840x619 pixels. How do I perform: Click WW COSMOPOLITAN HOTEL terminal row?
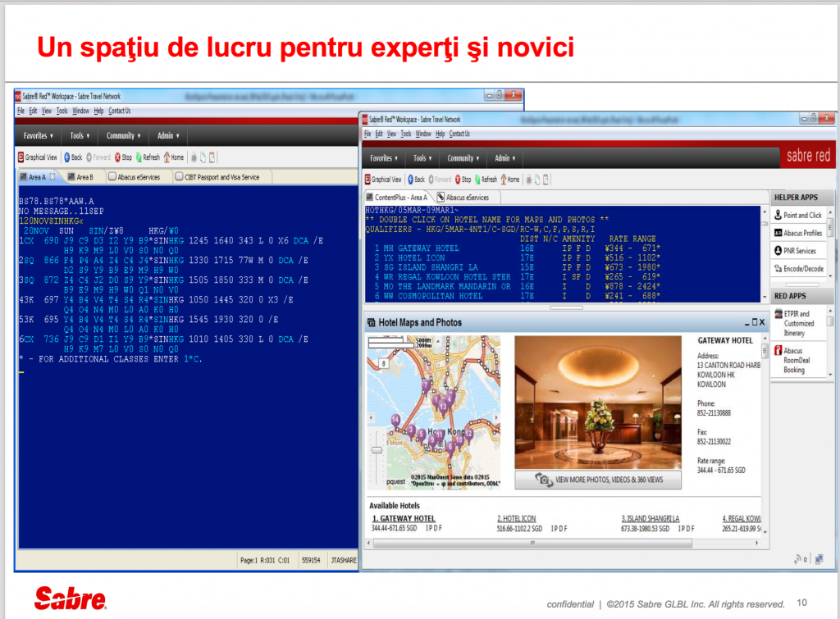(x=518, y=296)
